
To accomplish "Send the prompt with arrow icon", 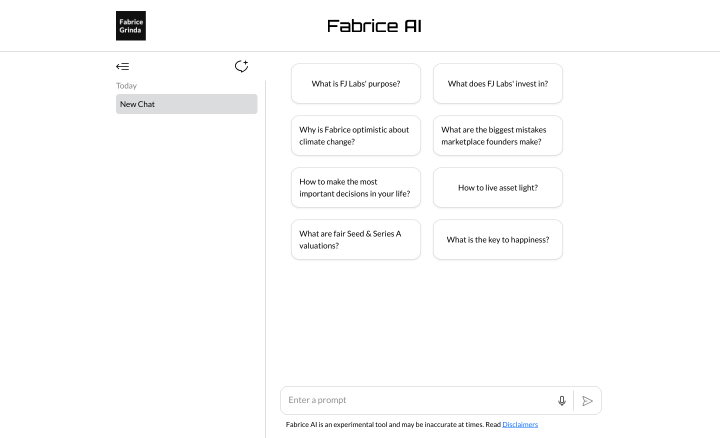I will click(x=587, y=401).
